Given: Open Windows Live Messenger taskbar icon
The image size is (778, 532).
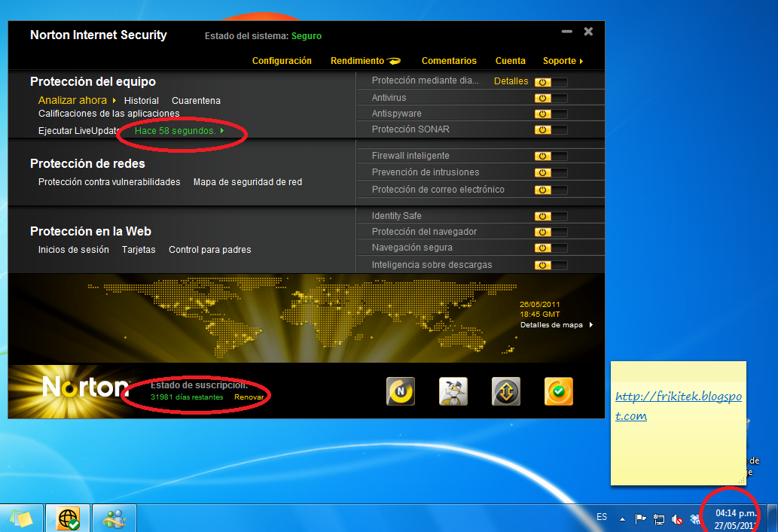Looking at the screenshot, I should tap(114, 518).
